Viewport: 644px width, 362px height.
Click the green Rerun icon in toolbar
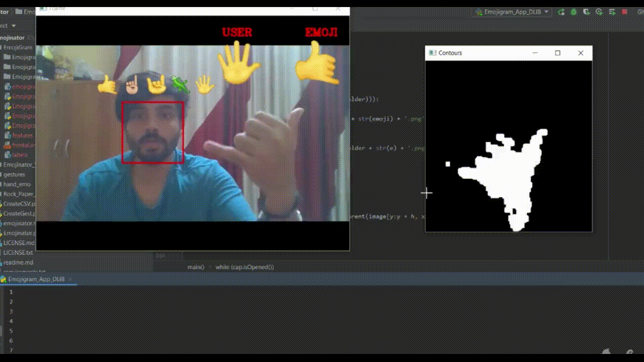(561, 12)
